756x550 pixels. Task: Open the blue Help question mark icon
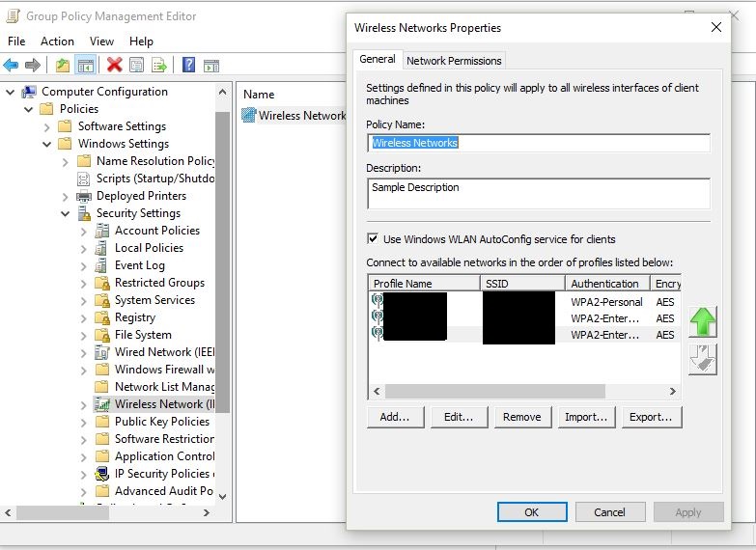188,65
